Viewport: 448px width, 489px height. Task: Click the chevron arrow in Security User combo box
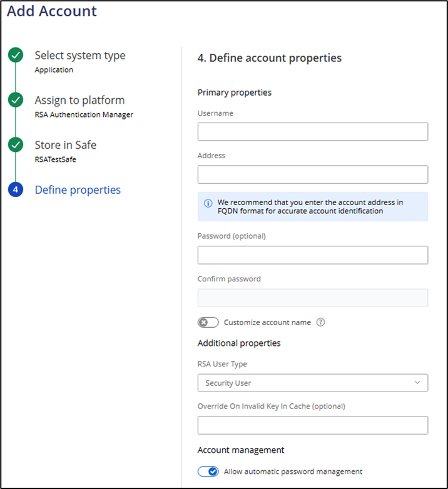pos(417,383)
